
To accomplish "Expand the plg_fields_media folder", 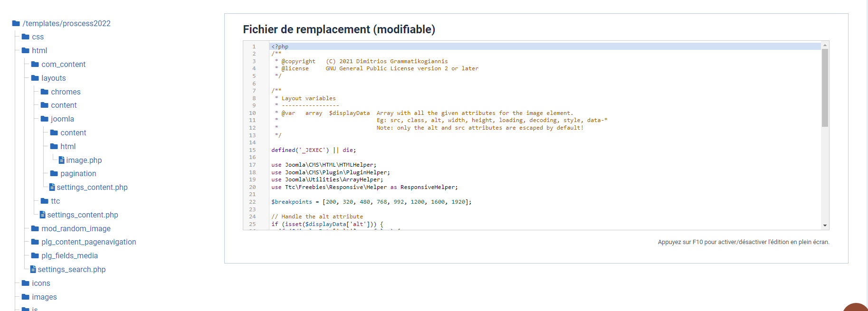I will coord(70,255).
